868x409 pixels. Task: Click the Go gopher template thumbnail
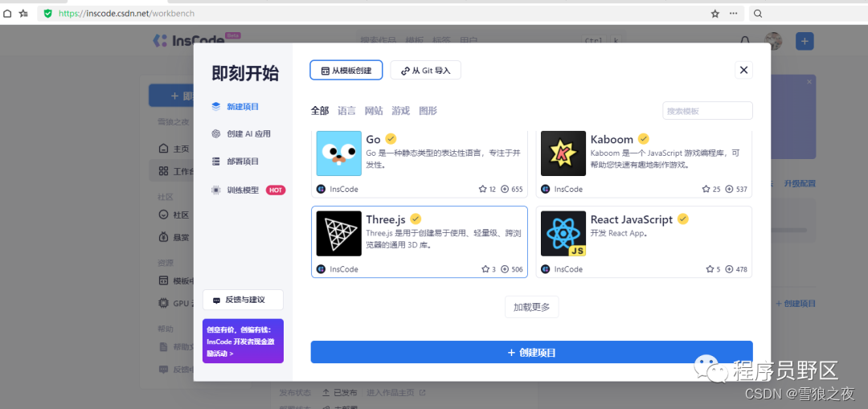coord(339,153)
